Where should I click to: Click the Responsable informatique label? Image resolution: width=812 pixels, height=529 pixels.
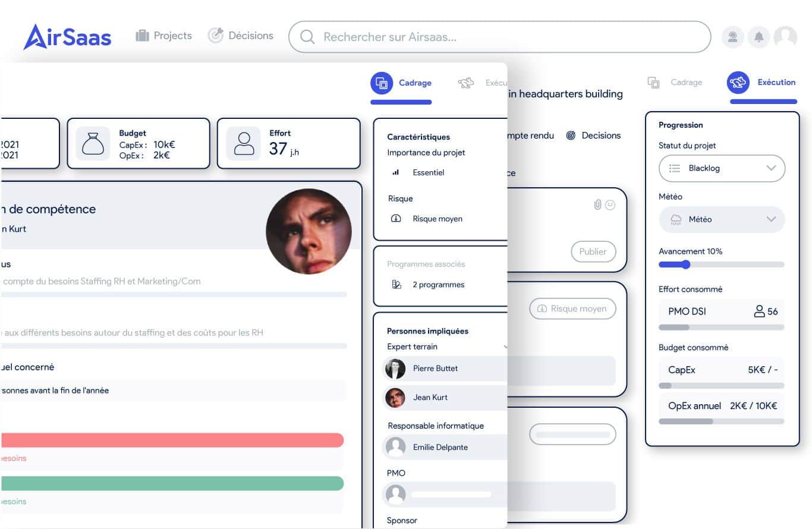click(x=436, y=426)
